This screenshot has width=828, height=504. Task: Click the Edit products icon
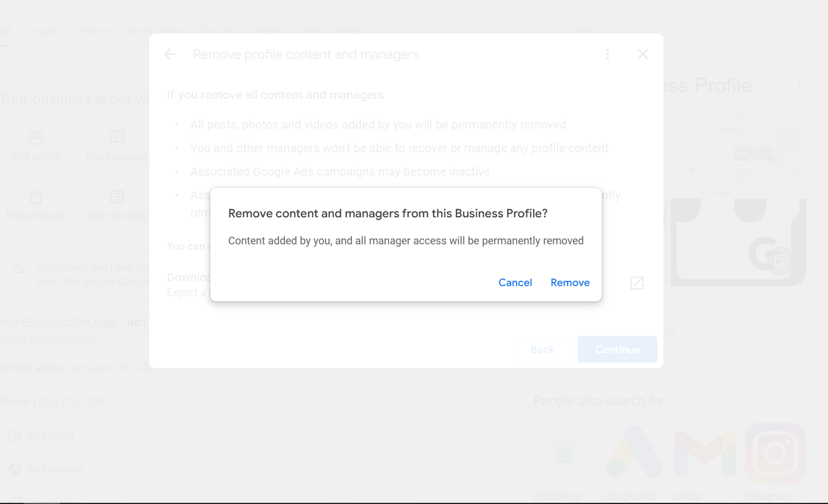pos(35,198)
